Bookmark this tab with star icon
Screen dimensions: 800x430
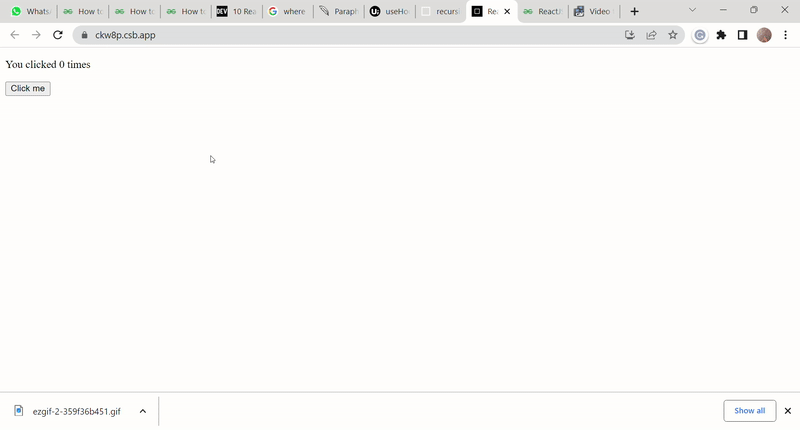tap(673, 35)
